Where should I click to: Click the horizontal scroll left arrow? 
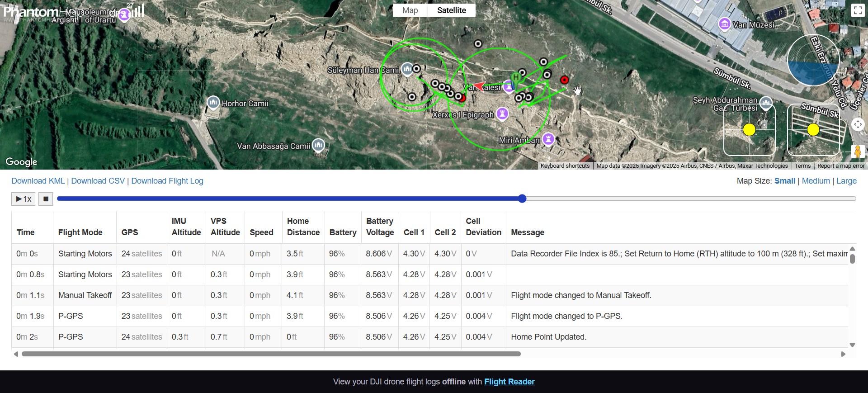click(16, 354)
